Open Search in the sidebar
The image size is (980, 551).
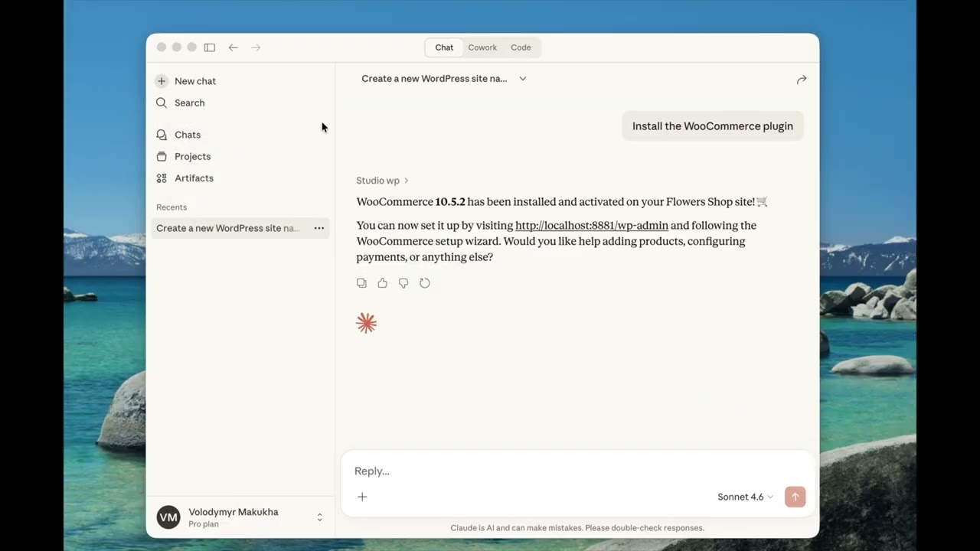pos(181,103)
